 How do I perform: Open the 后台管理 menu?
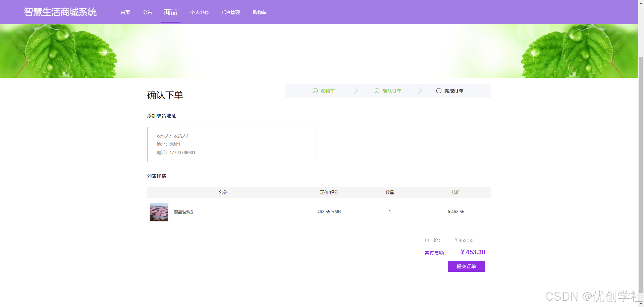pyautogui.click(x=230, y=12)
